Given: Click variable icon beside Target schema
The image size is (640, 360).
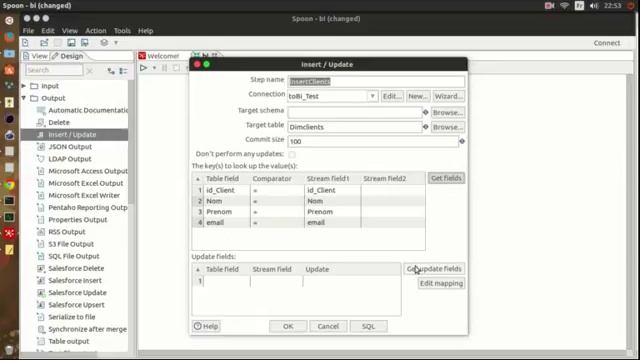Looking at the screenshot, I should pos(425,112).
